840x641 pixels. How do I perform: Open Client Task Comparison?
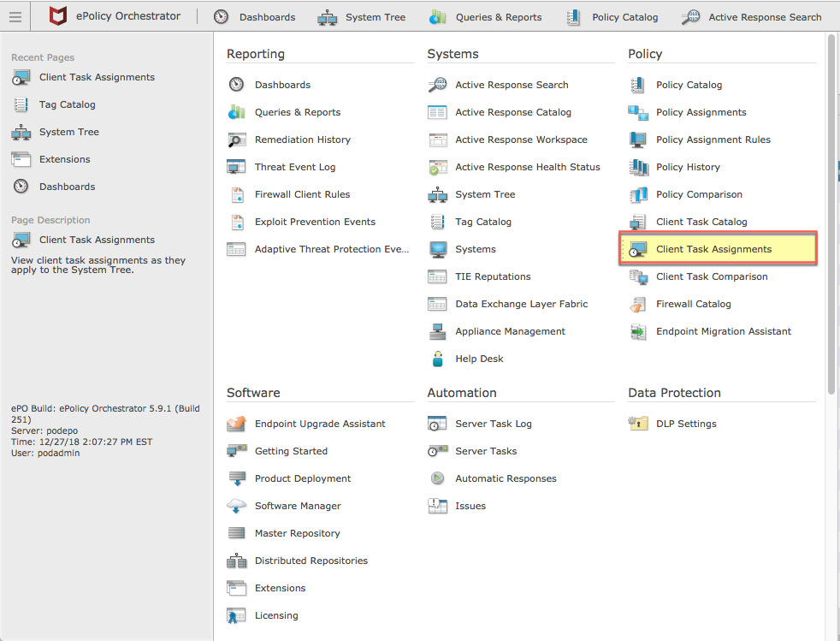(712, 276)
